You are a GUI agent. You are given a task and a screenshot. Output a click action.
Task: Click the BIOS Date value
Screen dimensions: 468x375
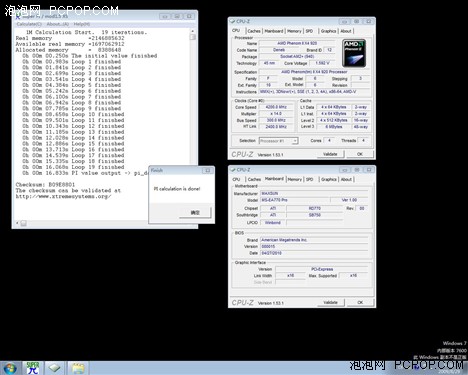(314, 253)
